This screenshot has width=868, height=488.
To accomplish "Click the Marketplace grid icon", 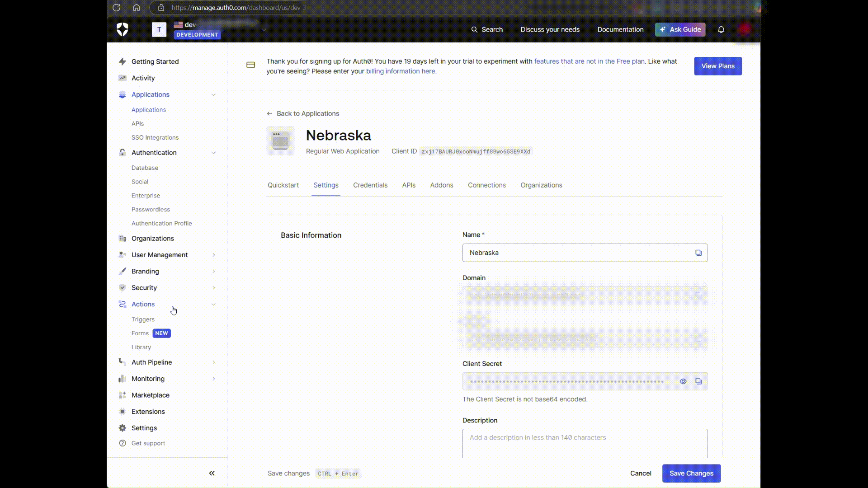I will [x=122, y=395].
